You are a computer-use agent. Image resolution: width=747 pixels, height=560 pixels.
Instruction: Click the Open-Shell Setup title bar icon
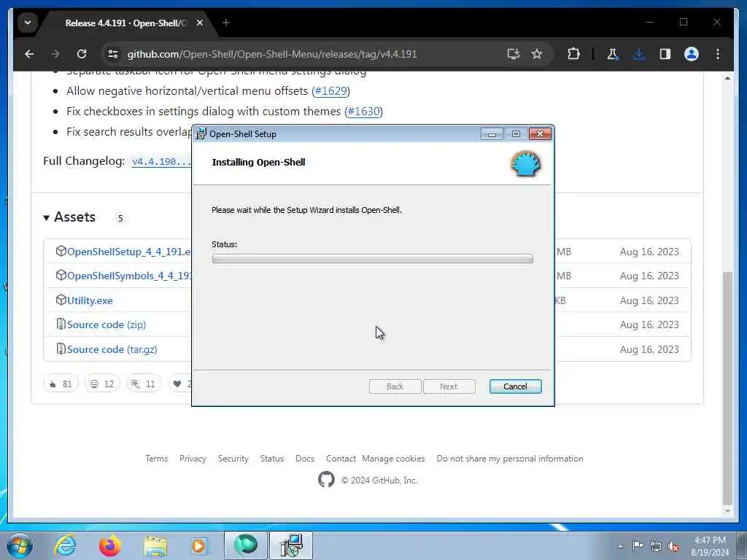pyautogui.click(x=201, y=134)
